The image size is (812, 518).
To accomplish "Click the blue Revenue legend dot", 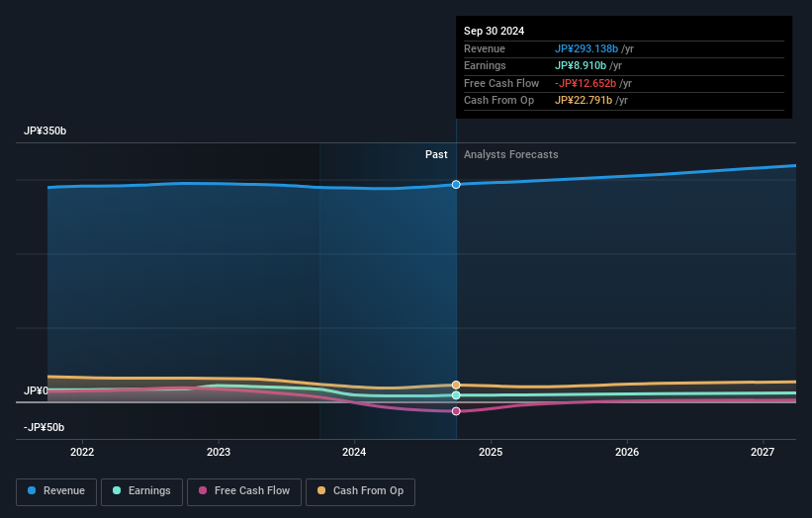I will pyautogui.click(x=32, y=490).
